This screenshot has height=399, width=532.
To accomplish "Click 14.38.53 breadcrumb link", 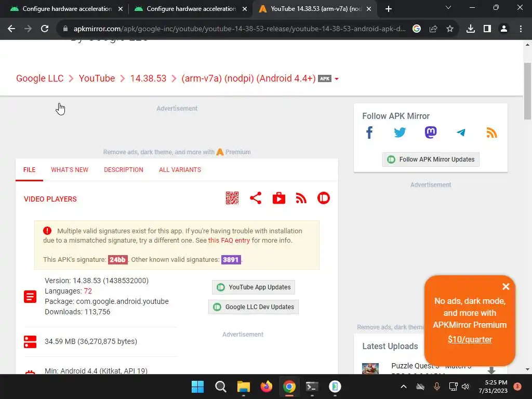I will (148, 78).
